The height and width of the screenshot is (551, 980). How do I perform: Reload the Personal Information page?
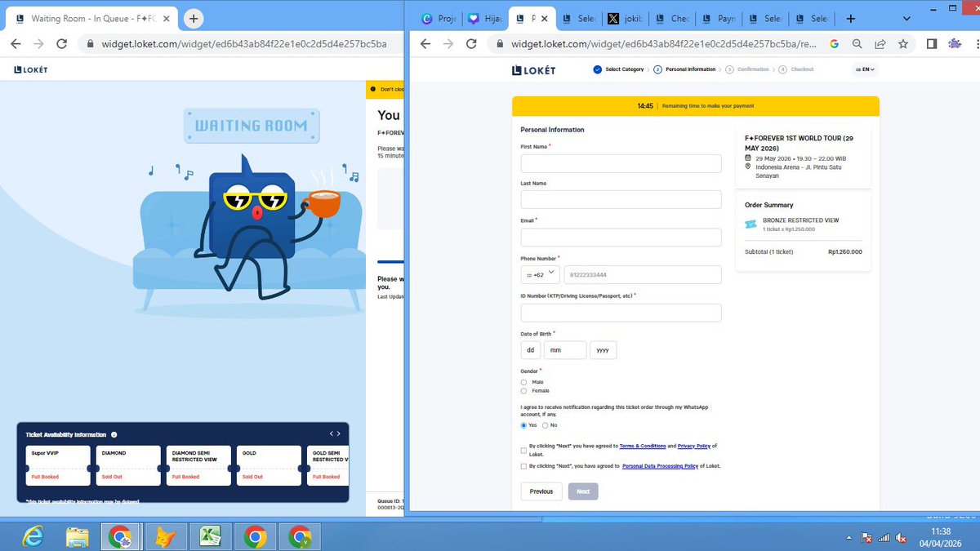[x=470, y=44]
